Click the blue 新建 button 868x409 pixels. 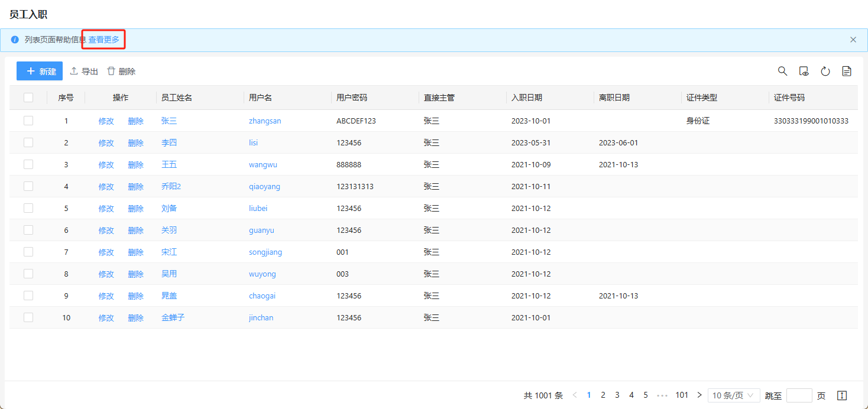tap(40, 71)
